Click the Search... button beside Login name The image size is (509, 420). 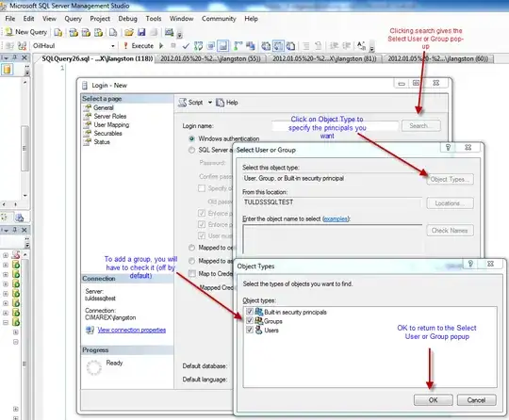click(421, 125)
